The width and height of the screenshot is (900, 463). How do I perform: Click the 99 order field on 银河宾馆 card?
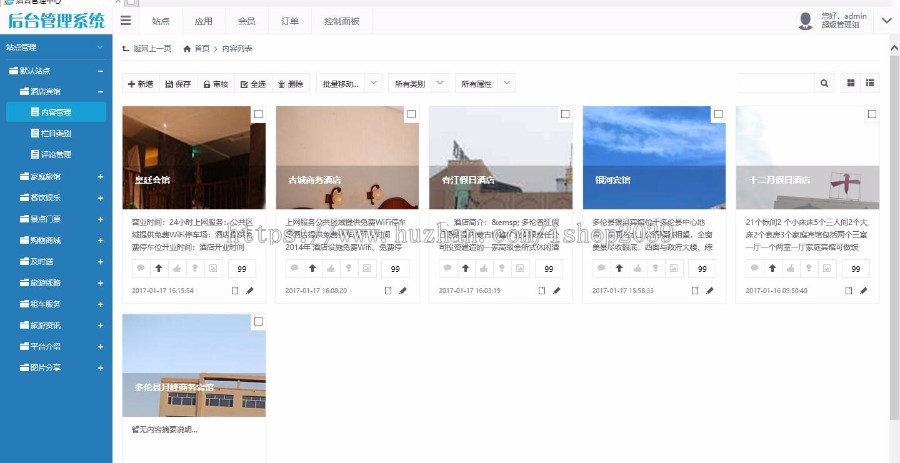pyautogui.click(x=702, y=268)
